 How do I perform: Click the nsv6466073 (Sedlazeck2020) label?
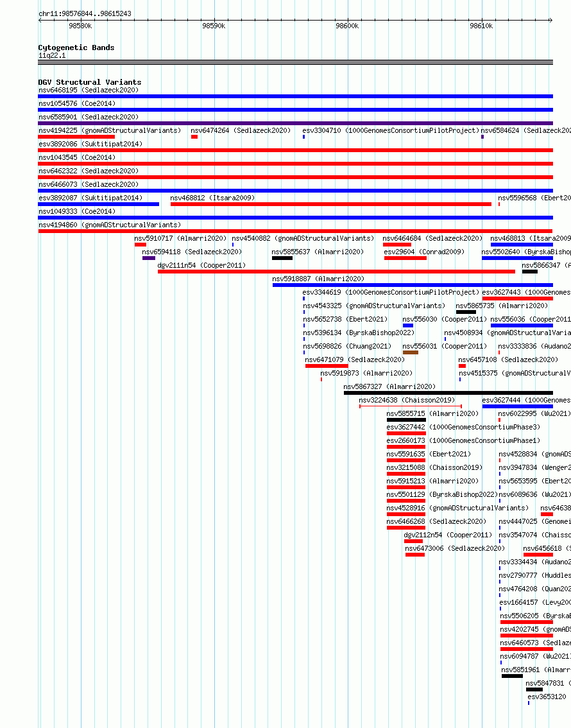coord(89,184)
